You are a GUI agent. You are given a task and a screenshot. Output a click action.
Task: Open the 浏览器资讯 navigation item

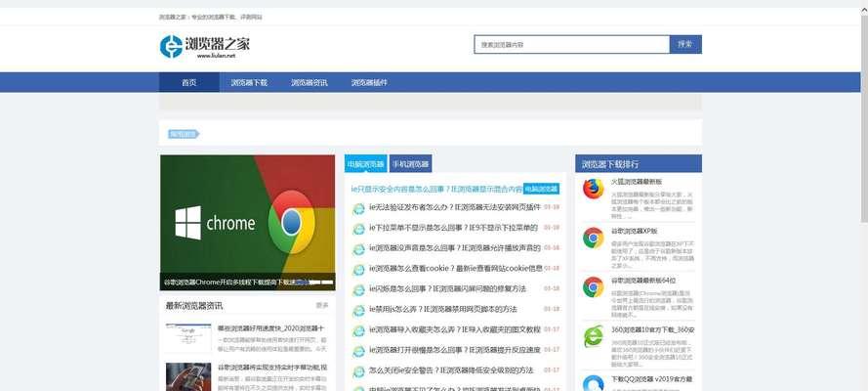(x=310, y=82)
